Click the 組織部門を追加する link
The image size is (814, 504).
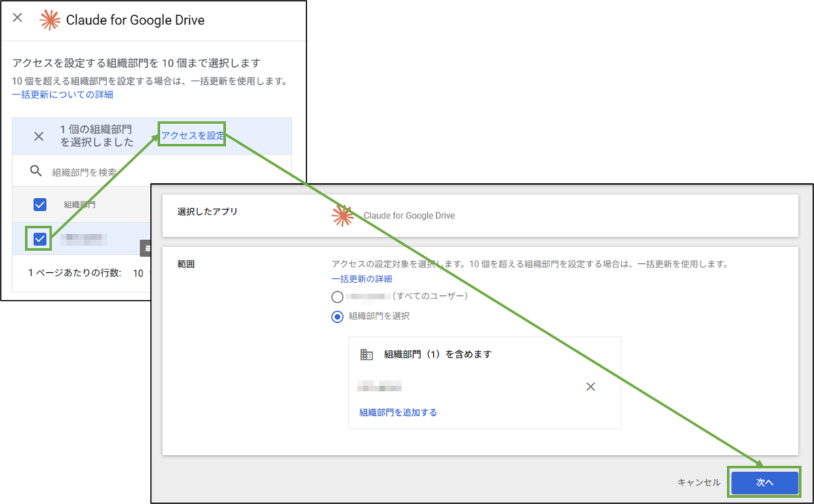[x=398, y=412]
